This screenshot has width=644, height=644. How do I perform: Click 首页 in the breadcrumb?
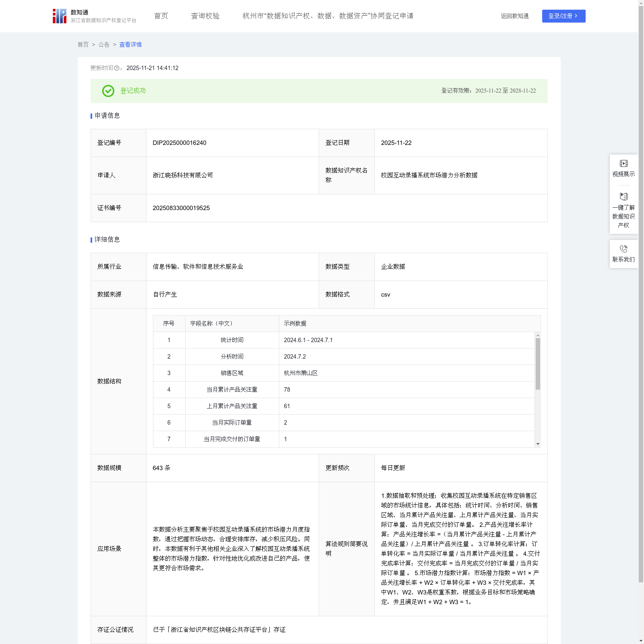click(x=83, y=45)
